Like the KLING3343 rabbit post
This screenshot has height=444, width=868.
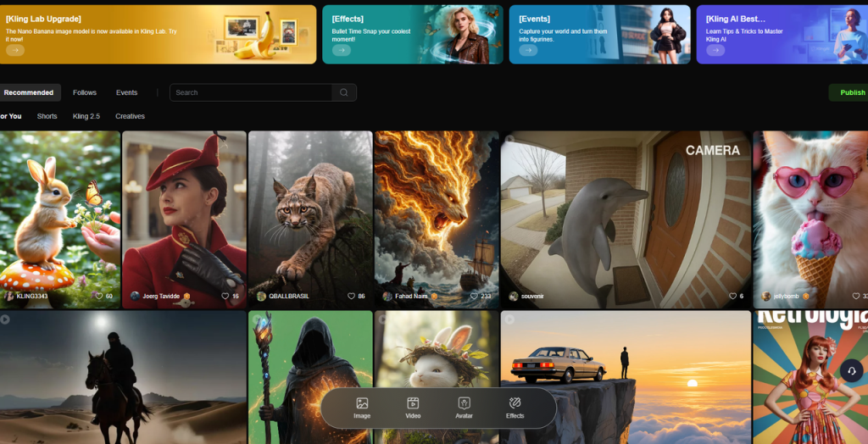pyautogui.click(x=99, y=297)
